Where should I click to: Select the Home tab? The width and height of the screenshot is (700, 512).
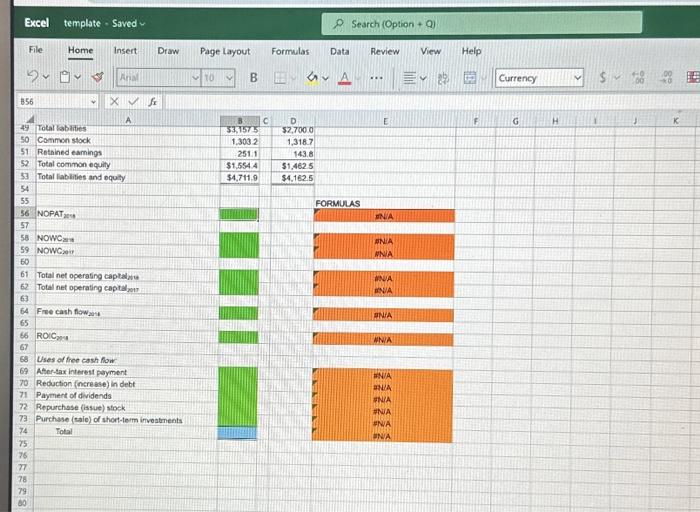[x=80, y=50]
